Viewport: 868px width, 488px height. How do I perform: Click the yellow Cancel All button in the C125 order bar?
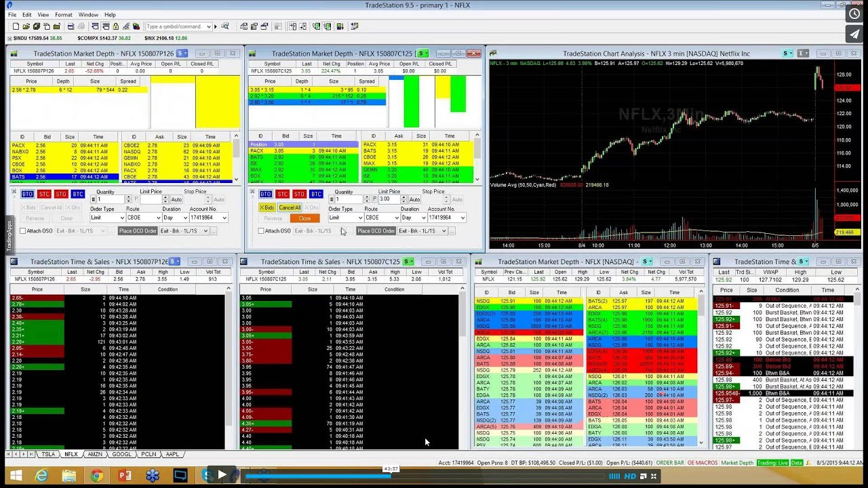[x=290, y=207]
